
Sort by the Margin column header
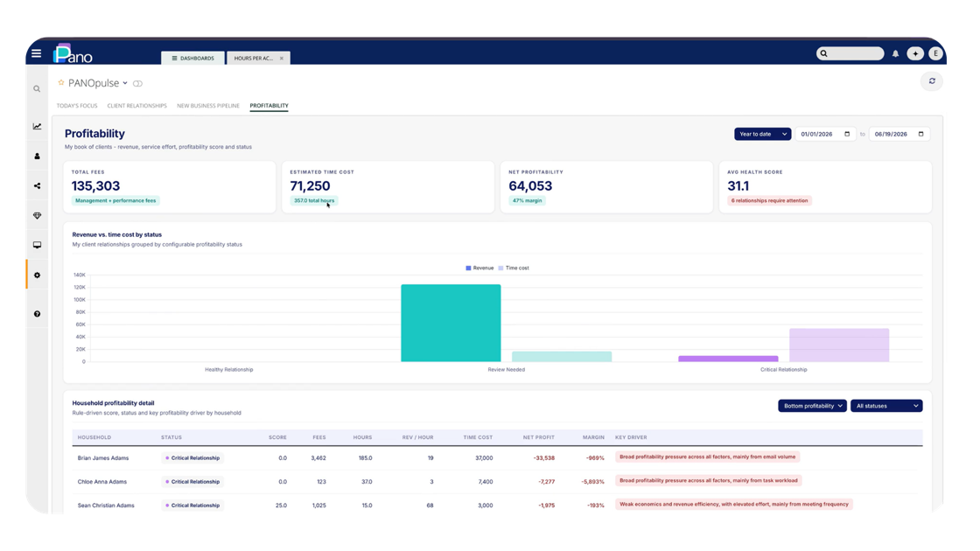click(x=593, y=437)
